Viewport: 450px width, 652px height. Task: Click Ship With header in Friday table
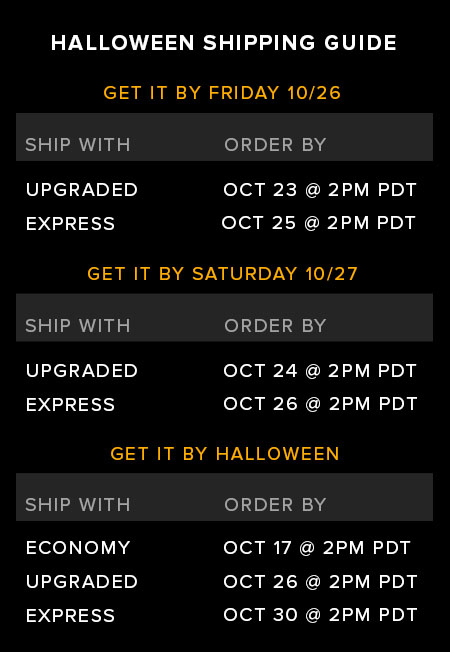(x=78, y=145)
